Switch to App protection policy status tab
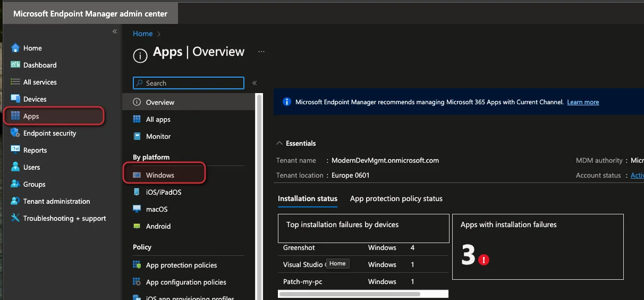 [396, 198]
